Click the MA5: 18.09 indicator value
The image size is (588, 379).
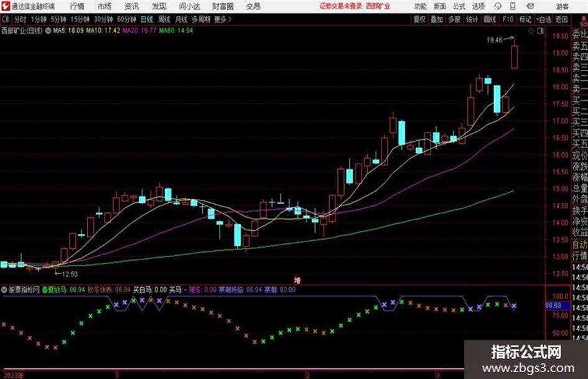point(68,30)
